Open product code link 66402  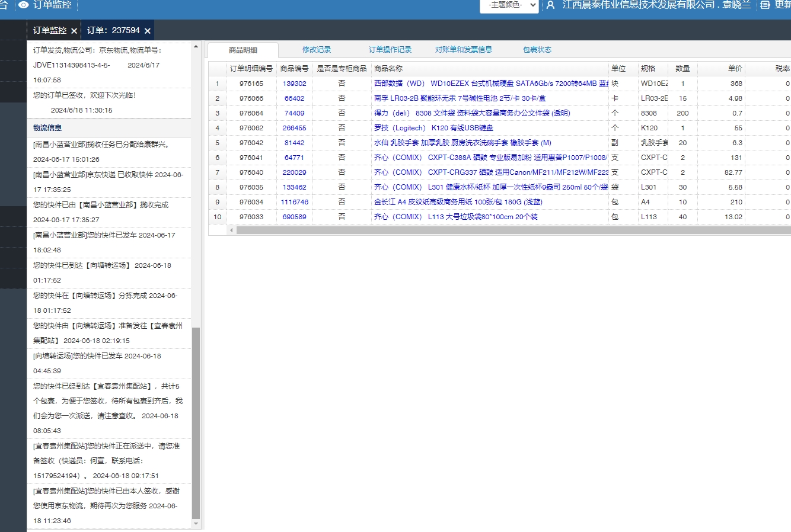pyautogui.click(x=295, y=98)
